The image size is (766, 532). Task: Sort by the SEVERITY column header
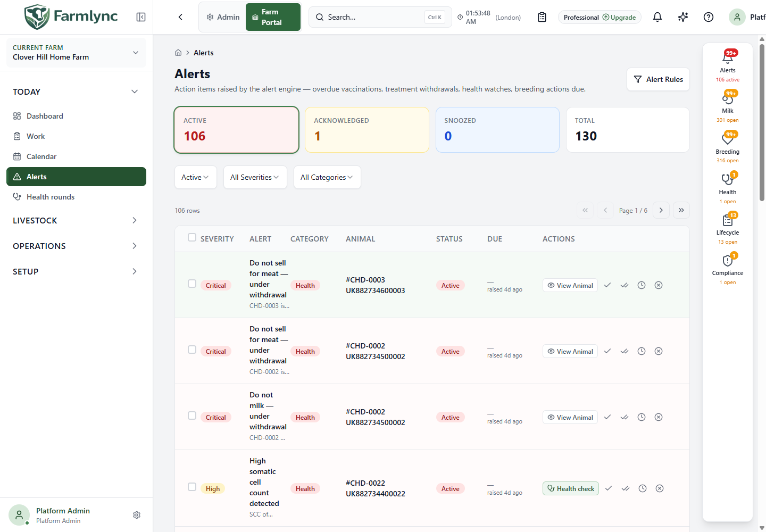[217, 239]
